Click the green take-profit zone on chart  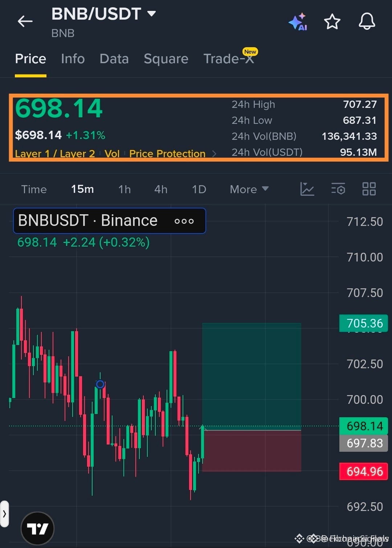pos(252,377)
